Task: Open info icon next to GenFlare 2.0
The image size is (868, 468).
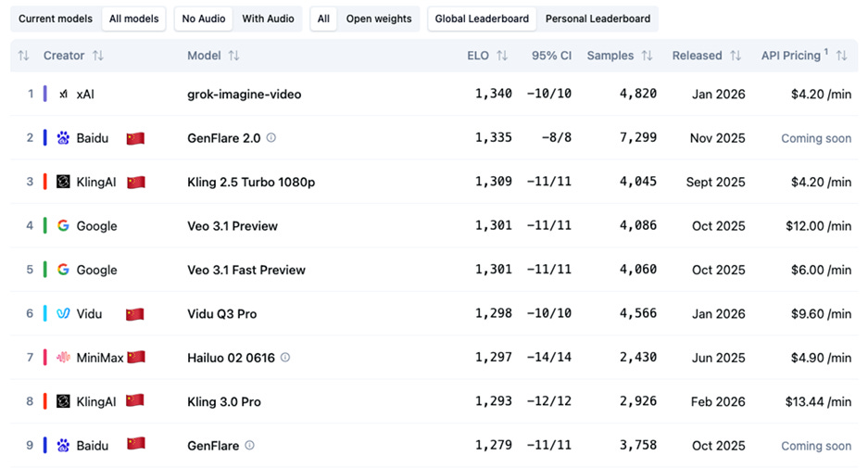Action: [271, 137]
